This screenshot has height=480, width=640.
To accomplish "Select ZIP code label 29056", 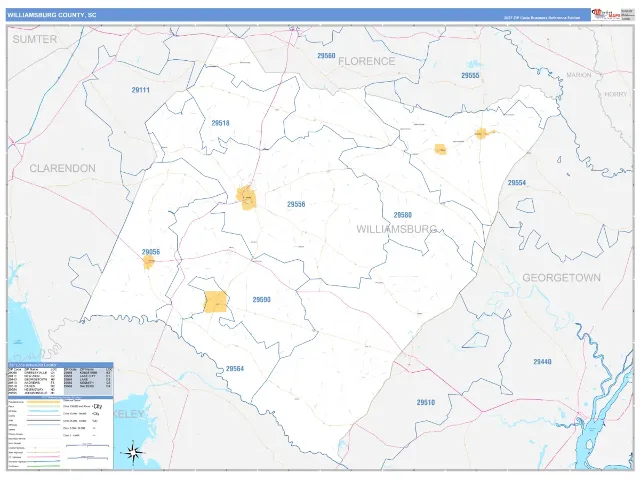I will click(x=151, y=252).
